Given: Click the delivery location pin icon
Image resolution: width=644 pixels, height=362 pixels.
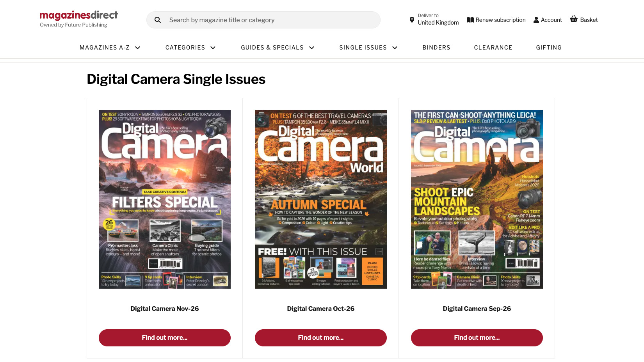Looking at the screenshot, I should 412,20.
